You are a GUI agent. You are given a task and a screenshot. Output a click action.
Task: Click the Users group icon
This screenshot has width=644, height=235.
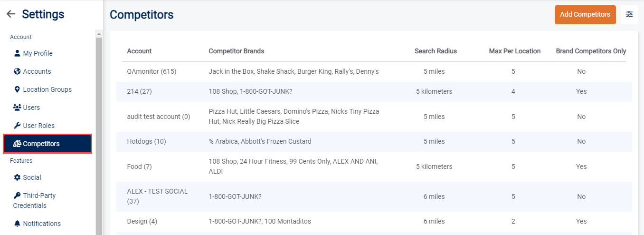tap(17, 108)
